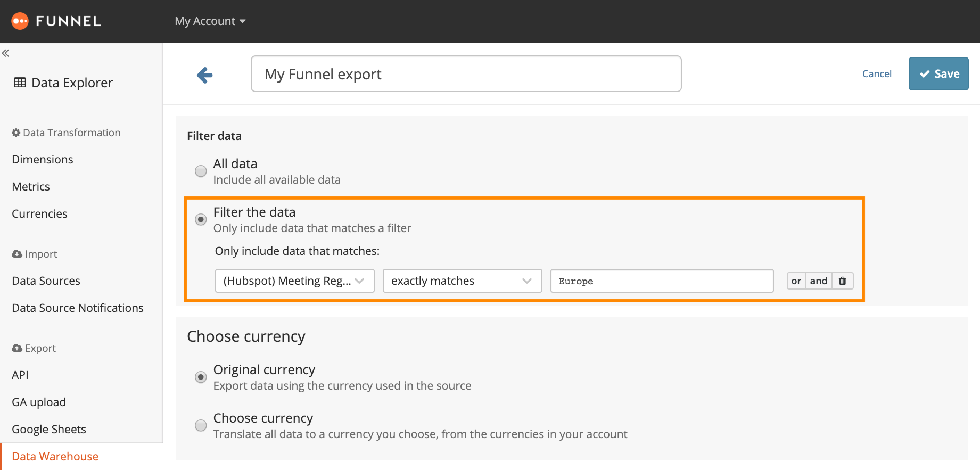Screen dimensions: 980x470
Task: Click the 'Filter data' heading
Action: 214,136
